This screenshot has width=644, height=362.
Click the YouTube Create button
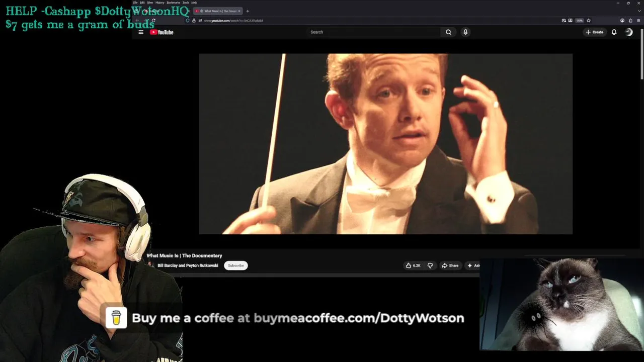click(x=594, y=32)
